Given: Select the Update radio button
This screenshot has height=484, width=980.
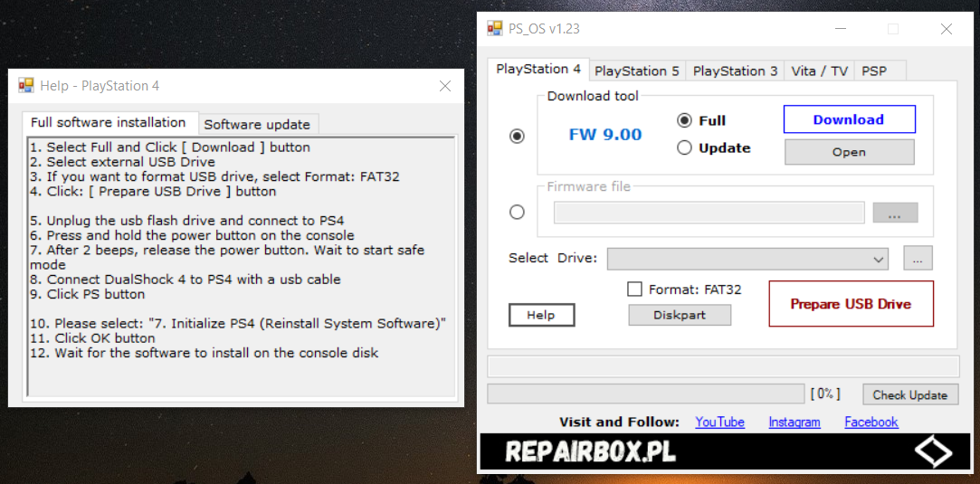Looking at the screenshot, I should click(x=685, y=147).
